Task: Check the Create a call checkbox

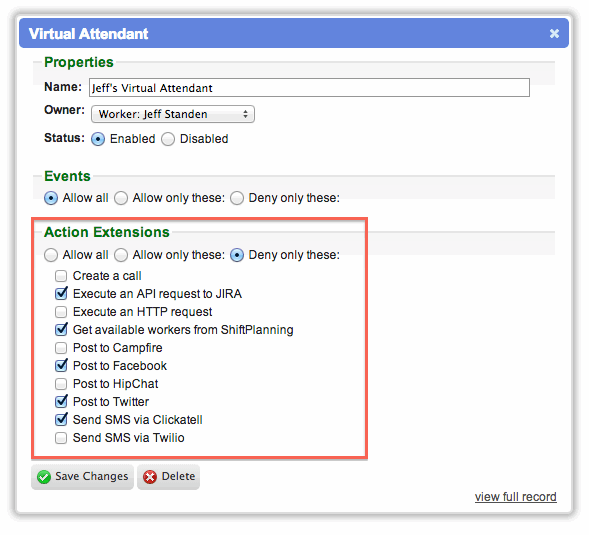Action: click(61, 276)
